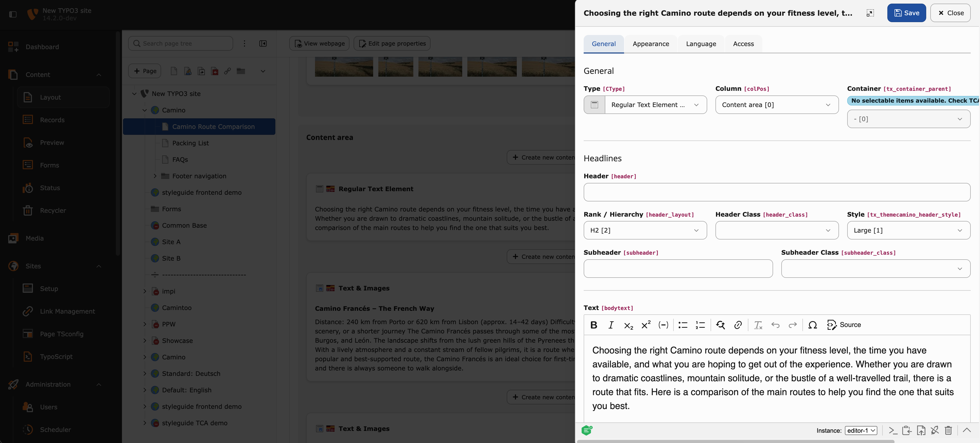Open the Rank / Hierarchy dropdown

[645, 230]
